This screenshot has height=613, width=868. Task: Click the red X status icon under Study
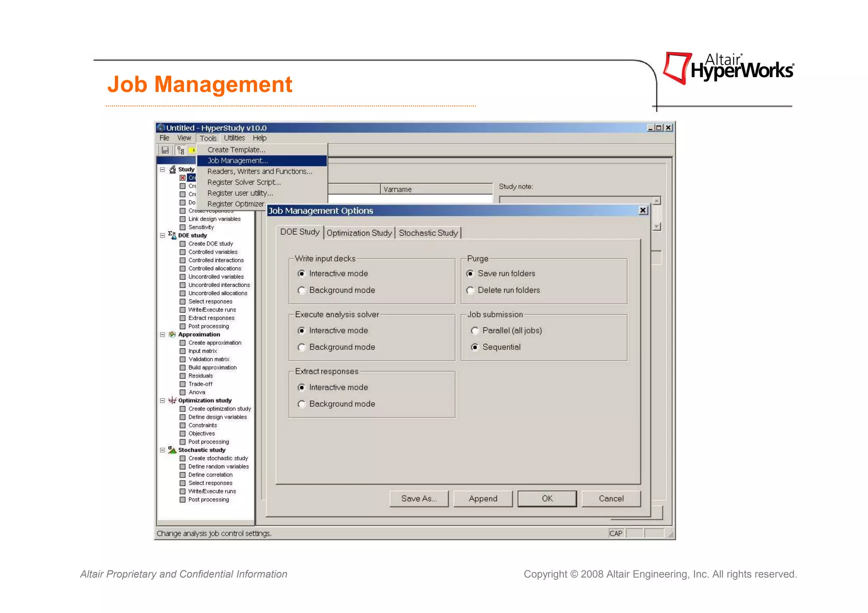[183, 178]
